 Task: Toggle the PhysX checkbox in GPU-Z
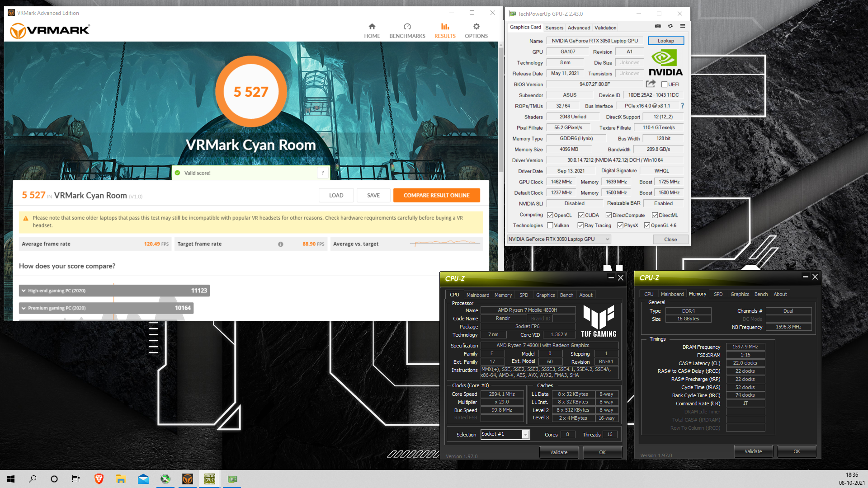pos(620,225)
